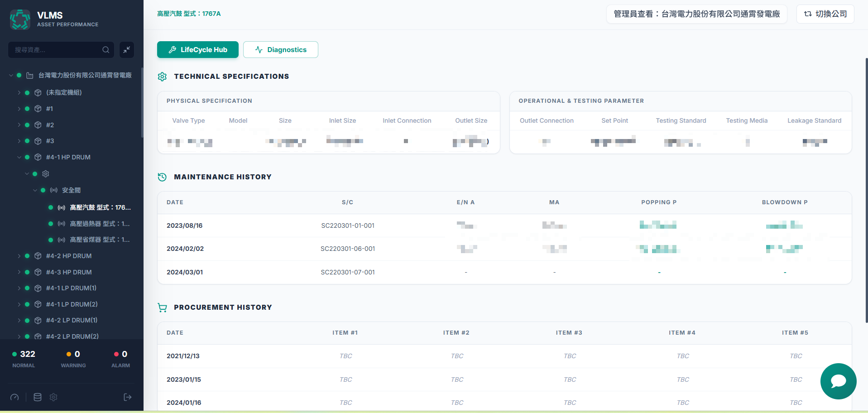Click the BLOWDOWN P column header
The width and height of the screenshot is (868, 413).
785,202
